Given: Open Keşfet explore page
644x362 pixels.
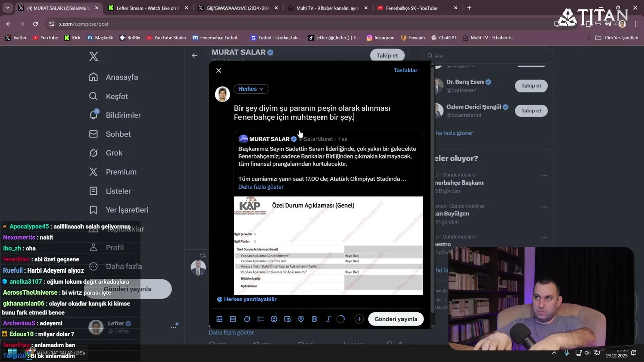Looking at the screenshot, I should (x=109, y=96).
